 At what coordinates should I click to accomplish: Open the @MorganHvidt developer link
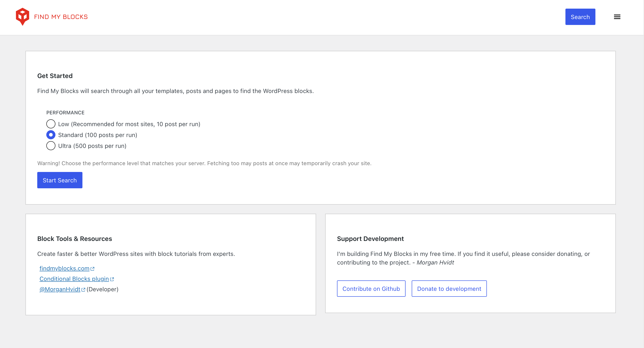coord(60,289)
